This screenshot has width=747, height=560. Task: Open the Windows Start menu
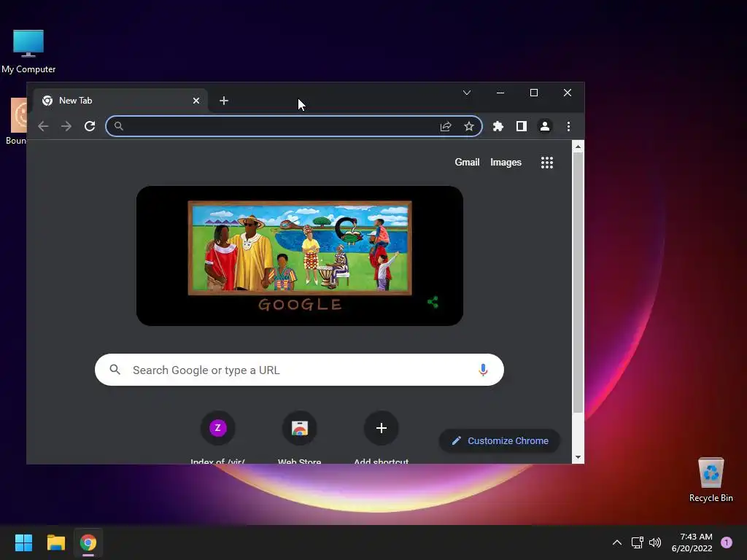point(23,542)
